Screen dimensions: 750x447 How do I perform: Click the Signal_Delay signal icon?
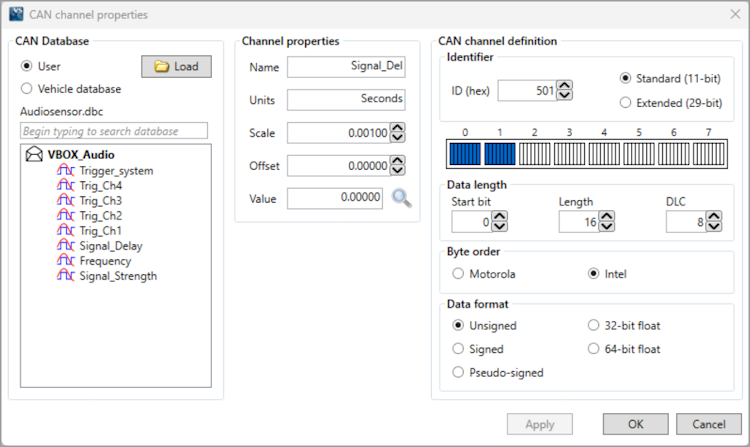coord(66,246)
